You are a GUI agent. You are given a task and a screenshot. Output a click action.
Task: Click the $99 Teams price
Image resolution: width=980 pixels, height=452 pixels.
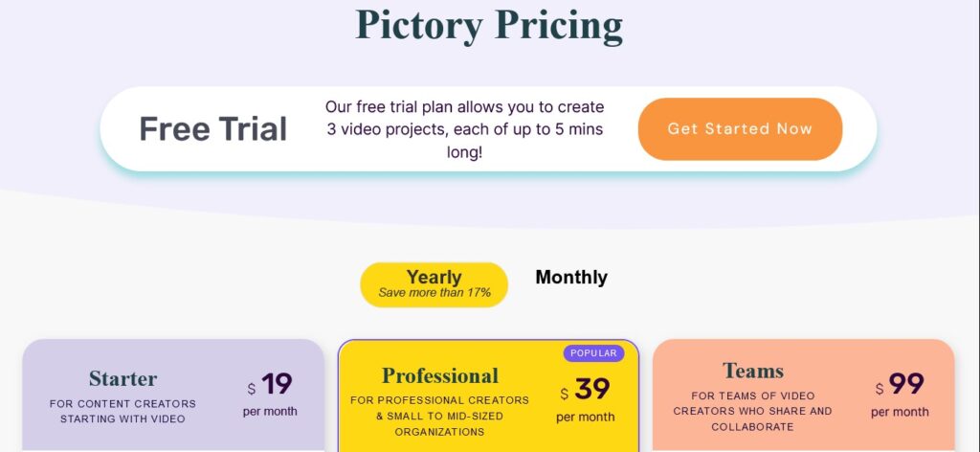pyautogui.click(x=901, y=384)
